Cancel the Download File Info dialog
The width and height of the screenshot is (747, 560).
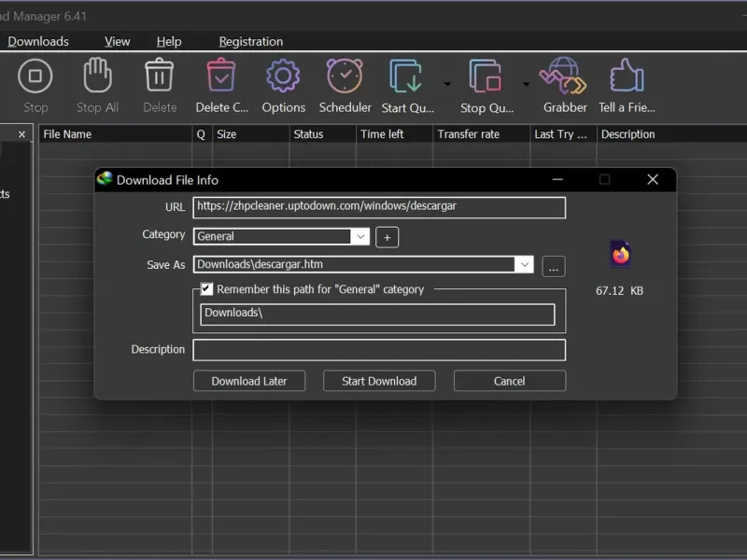[x=510, y=381]
